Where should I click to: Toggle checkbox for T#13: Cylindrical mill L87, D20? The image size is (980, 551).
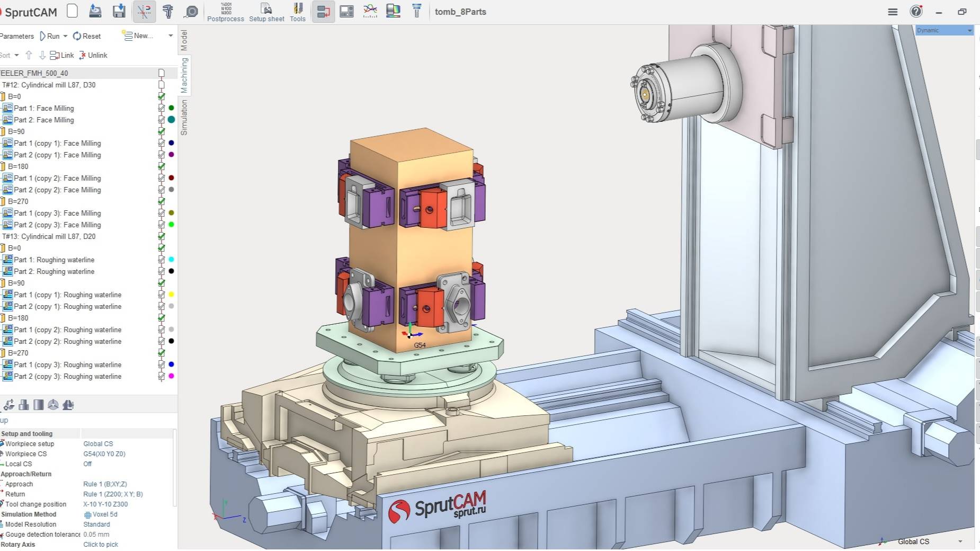click(x=162, y=236)
